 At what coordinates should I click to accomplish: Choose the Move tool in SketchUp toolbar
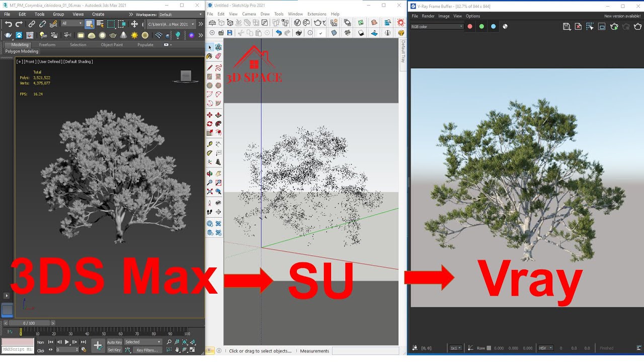(210, 115)
